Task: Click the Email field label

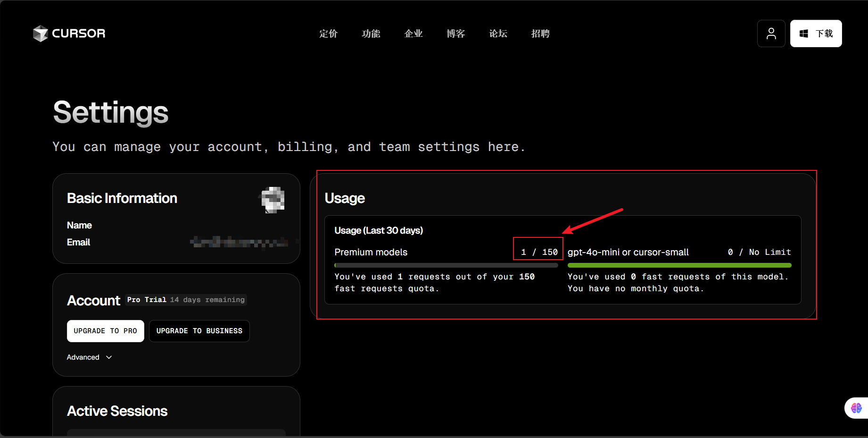Action: 78,242
